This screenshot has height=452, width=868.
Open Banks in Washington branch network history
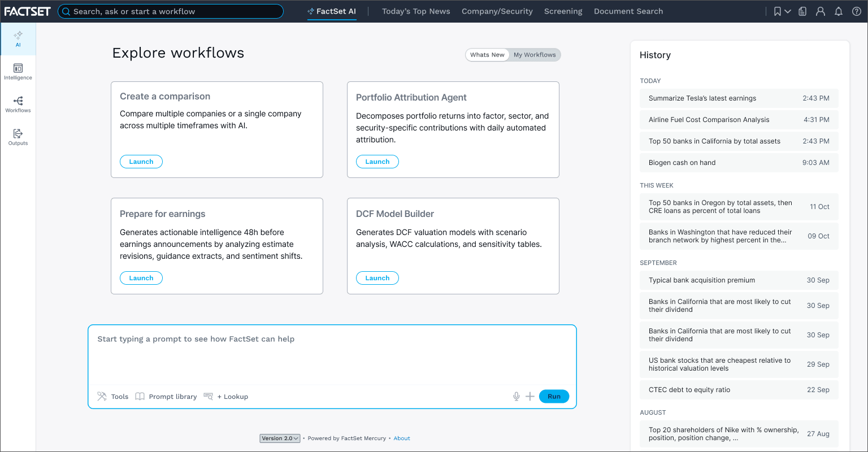(739, 236)
